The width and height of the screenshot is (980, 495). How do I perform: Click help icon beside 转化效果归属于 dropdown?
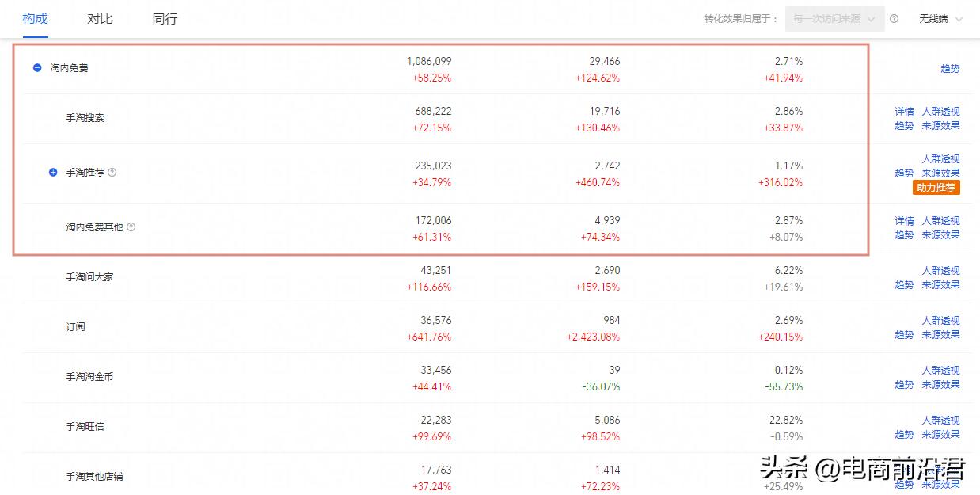point(894,19)
